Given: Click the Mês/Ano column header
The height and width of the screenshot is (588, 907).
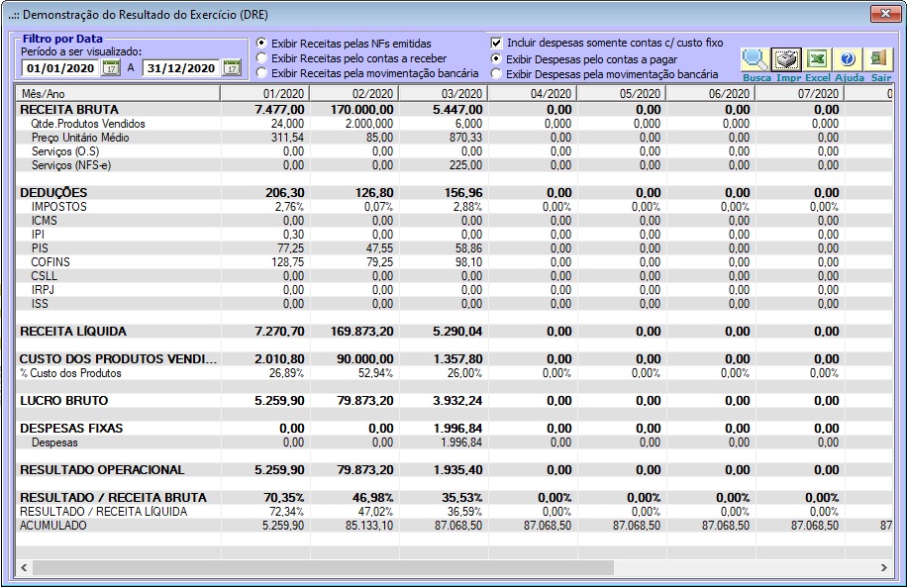Looking at the screenshot, I should [118, 94].
